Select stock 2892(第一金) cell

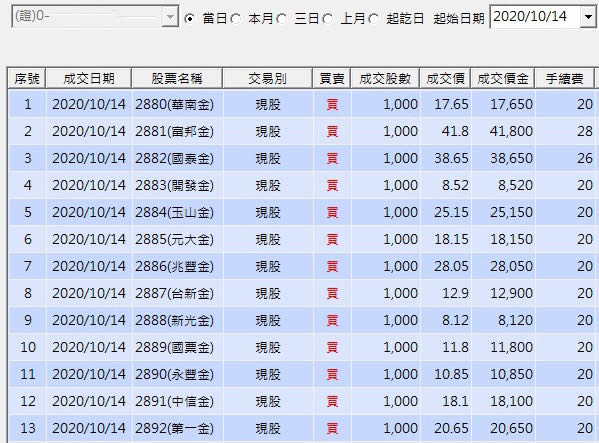click(x=177, y=428)
